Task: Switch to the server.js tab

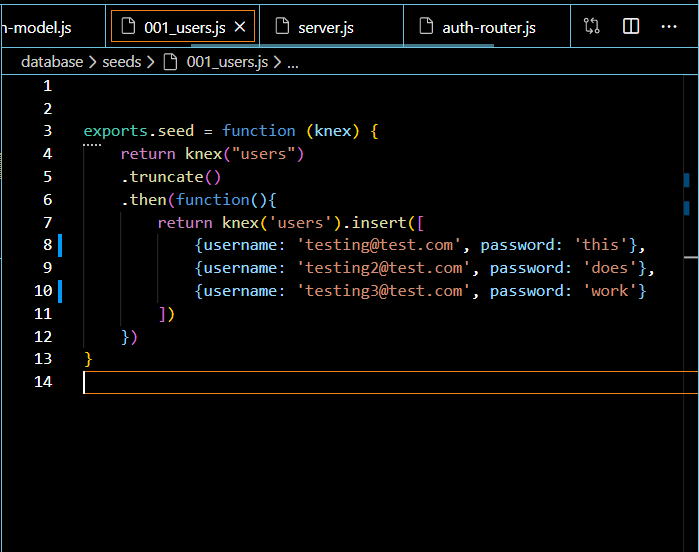Action: 331,26
